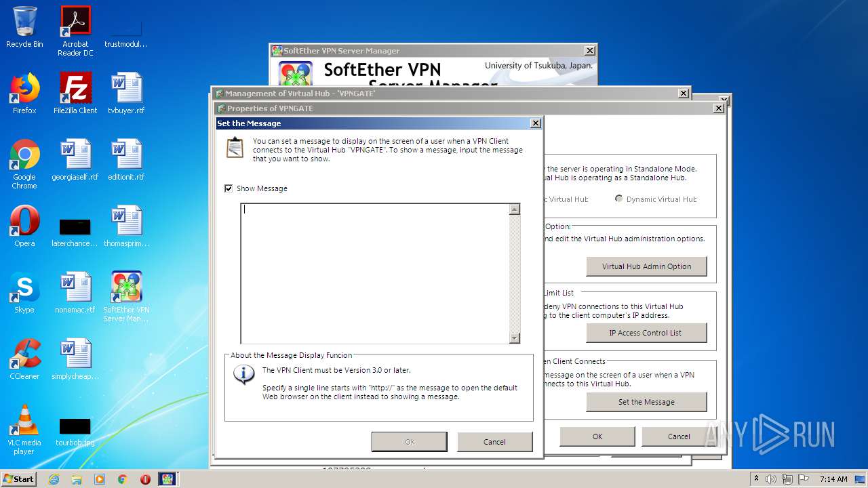
Task: Open Chrome from the taskbar
Action: pyautogui.click(x=123, y=479)
